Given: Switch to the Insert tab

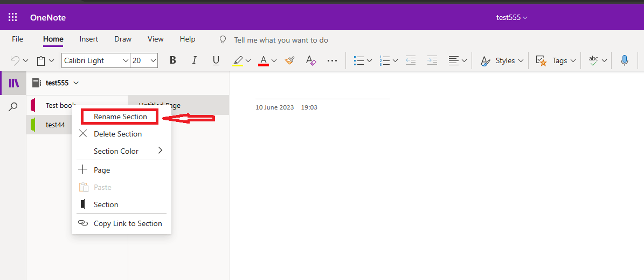Looking at the screenshot, I should [89, 39].
